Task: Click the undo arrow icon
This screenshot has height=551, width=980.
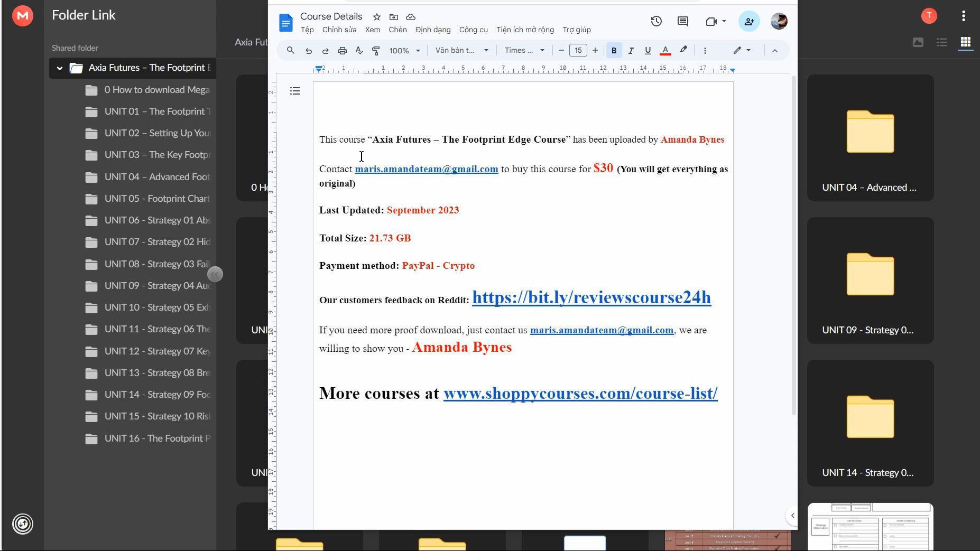Action: coord(308,51)
